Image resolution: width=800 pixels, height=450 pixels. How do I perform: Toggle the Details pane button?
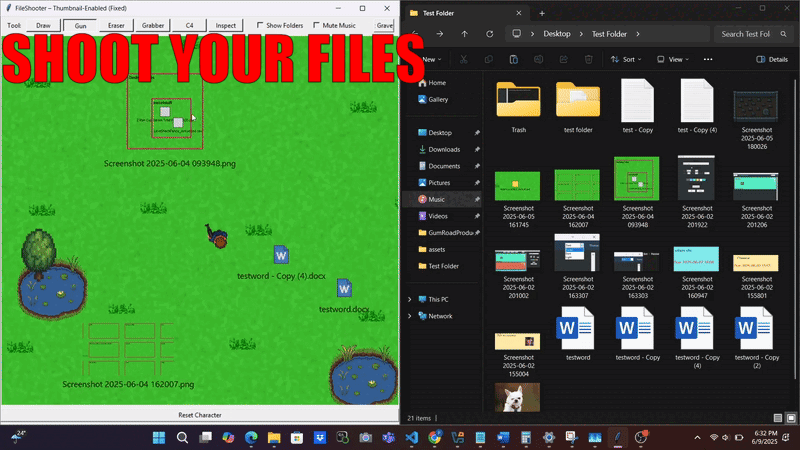pos(772,59)
